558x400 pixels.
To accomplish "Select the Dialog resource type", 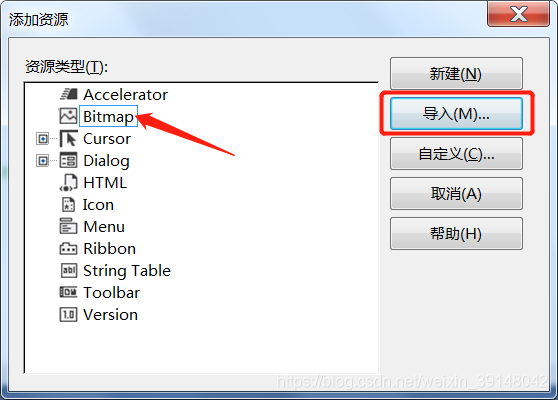I will 106,161.
